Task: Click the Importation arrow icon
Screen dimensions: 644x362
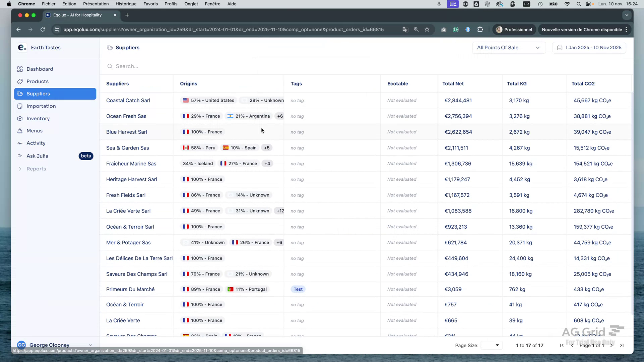Action: coord(20,106)
